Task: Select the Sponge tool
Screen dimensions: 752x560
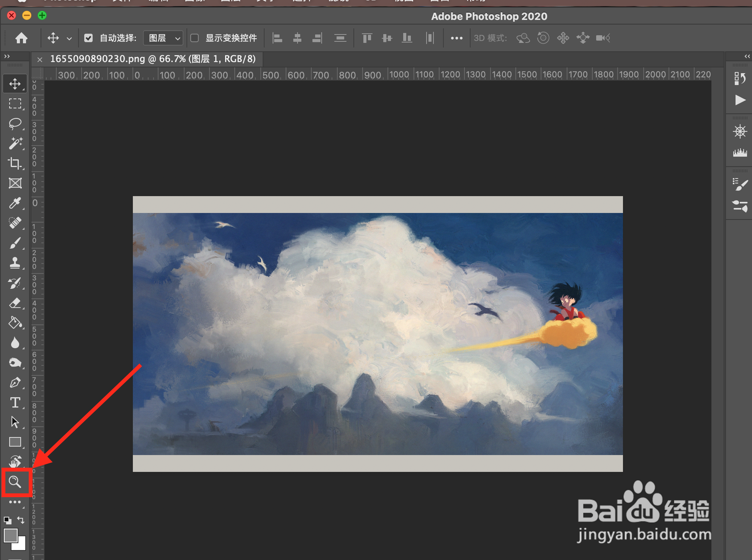Action: coord(15,363)
